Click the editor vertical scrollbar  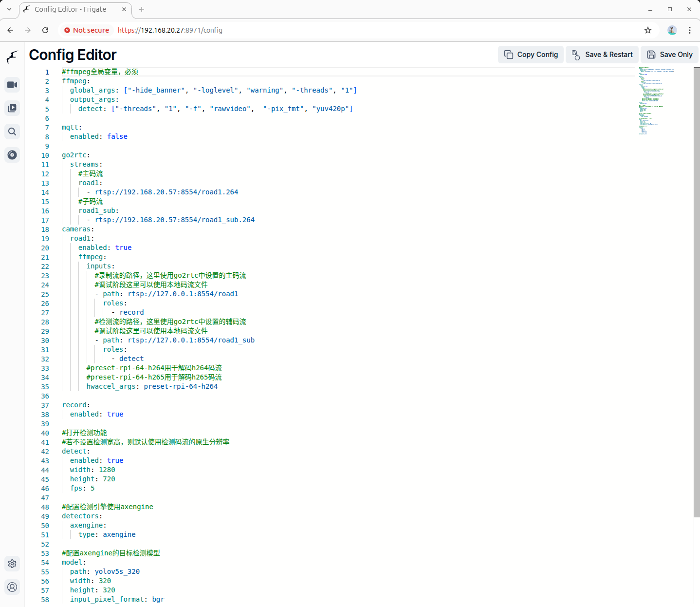click(697, 292)
